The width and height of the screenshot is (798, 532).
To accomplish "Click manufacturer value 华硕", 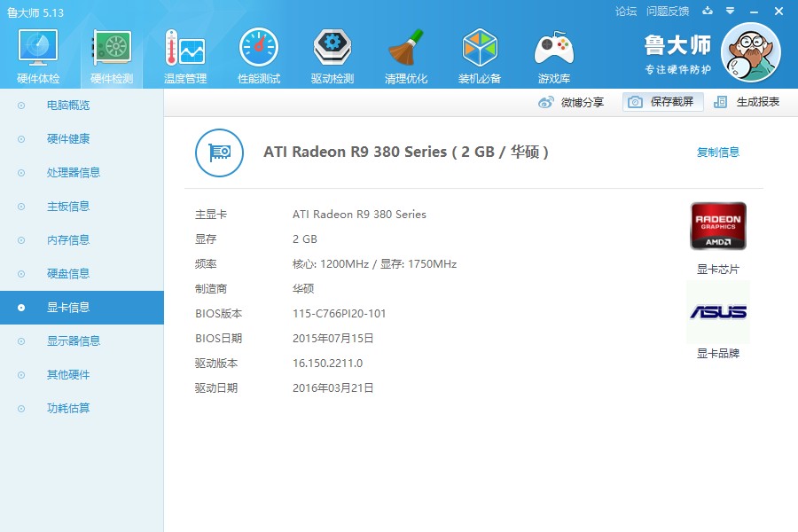I will [x=303, y=289].
